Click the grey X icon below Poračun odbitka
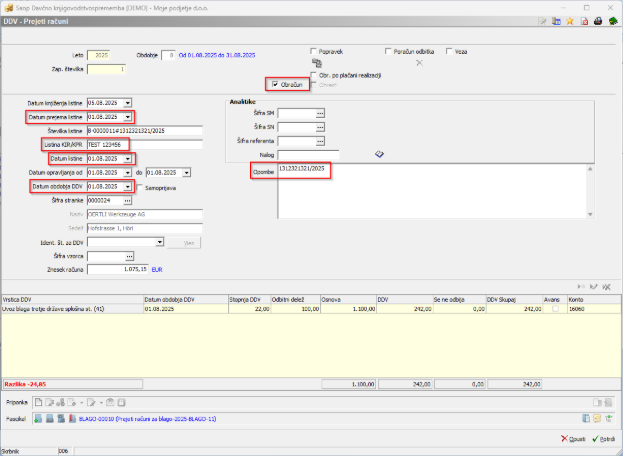This screenshot has height=456, width=624. [x=419, y=63]
